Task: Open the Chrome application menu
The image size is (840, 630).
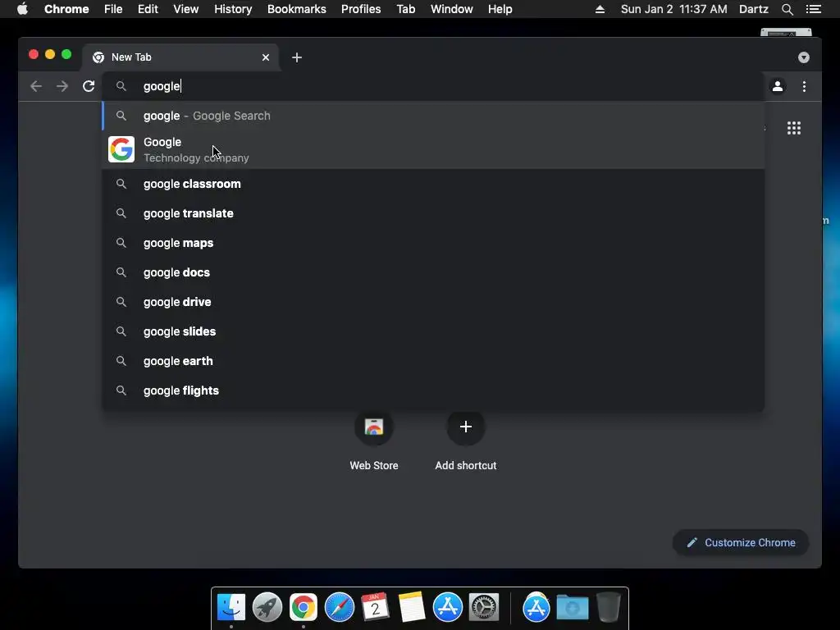Action: coord(66,9)
